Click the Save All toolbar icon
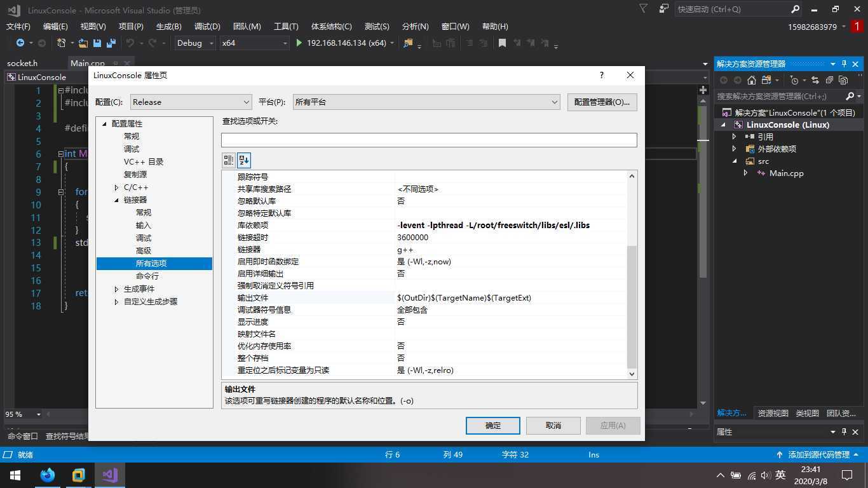868x488 pixels. tap(111, 43)
